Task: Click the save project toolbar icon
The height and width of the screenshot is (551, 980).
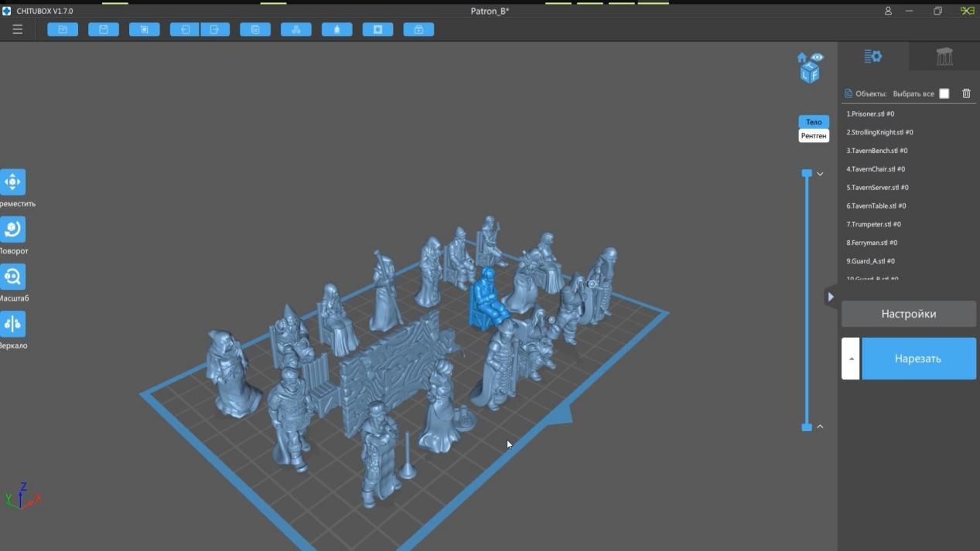Action: [x=104, y=29]
